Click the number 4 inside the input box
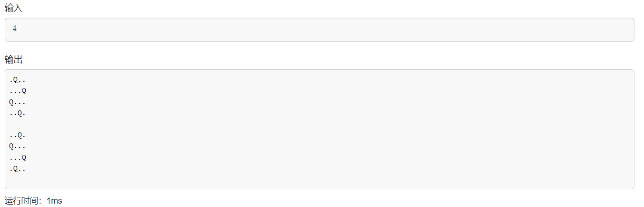 point(15,29)
